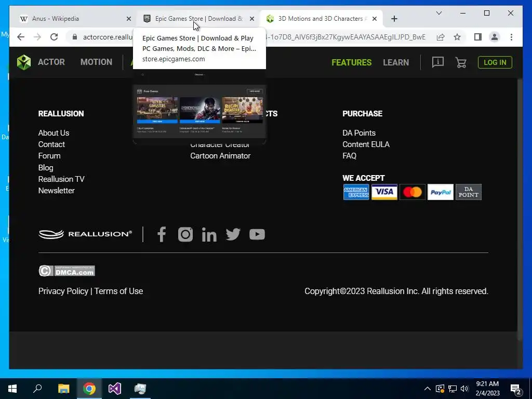Open File Explorer from taskbar
532x399 pixels.
[x=63, y=389]
